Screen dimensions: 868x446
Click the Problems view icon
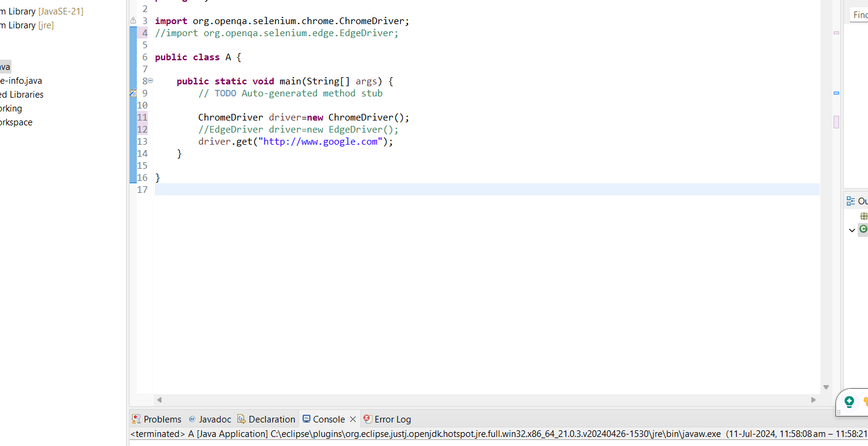[x=136, y=419]
